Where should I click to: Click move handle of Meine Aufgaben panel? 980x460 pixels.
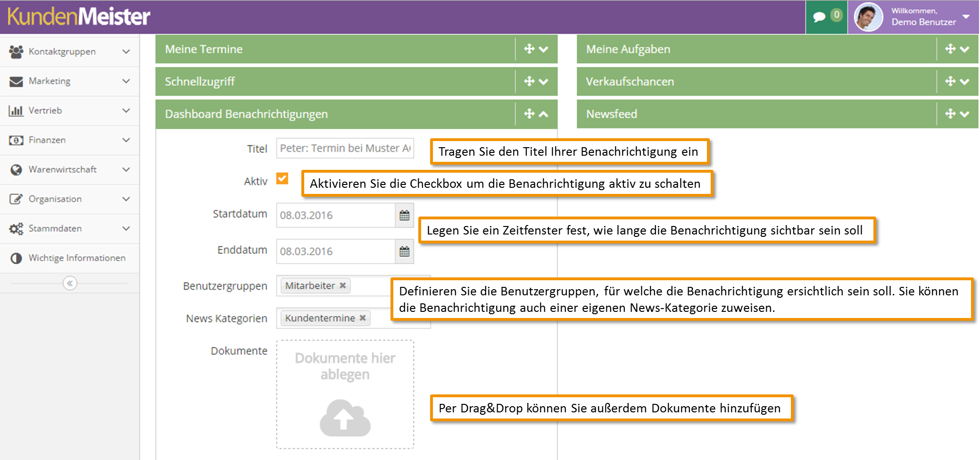950,49
